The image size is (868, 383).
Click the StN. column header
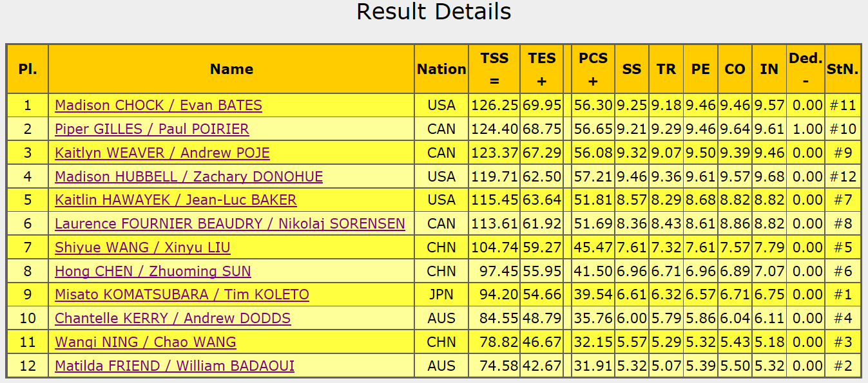pyautogui.click(x=843, y=69)
